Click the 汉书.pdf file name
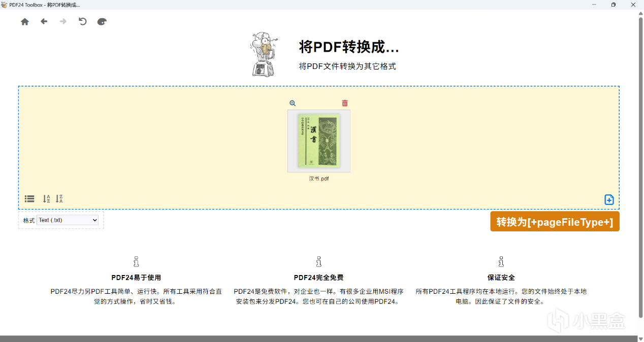The width and height of the screenshot is (644, 342). [x=319, y=179]
